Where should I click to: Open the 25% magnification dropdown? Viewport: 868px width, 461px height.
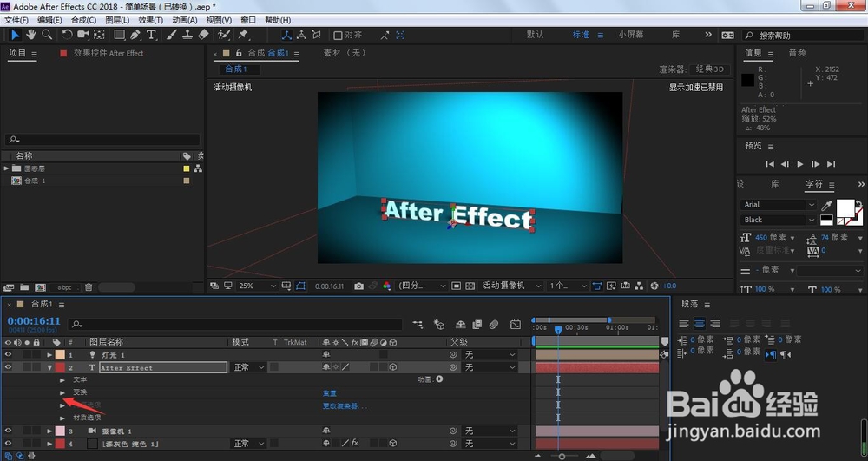(x=257, y=286)
